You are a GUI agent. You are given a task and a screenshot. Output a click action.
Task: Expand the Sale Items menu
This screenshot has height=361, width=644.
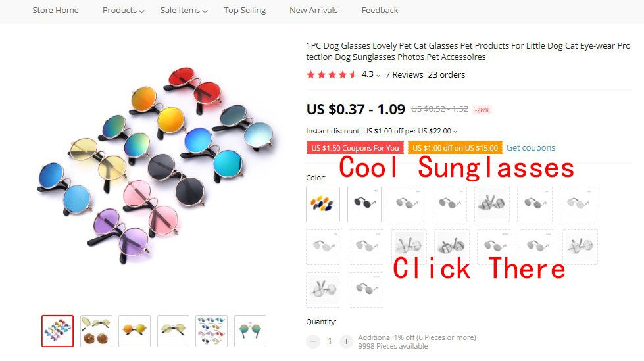point(184,11)
